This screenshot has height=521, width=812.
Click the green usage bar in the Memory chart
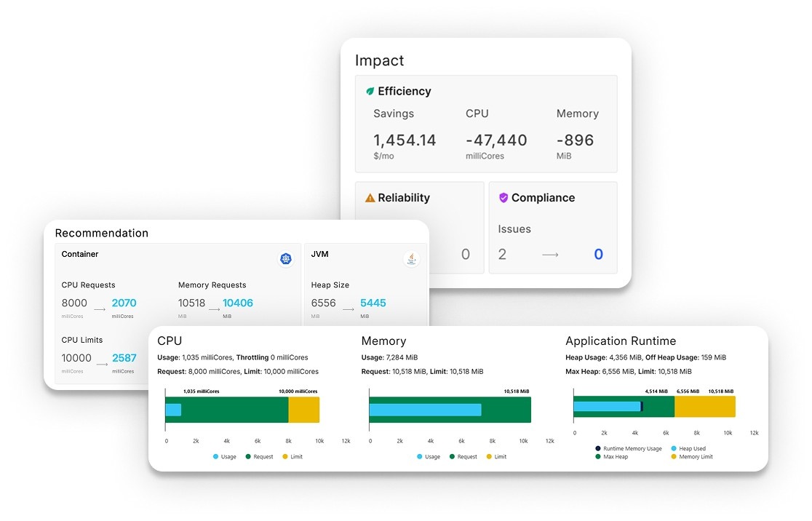(x=509, y=410)
